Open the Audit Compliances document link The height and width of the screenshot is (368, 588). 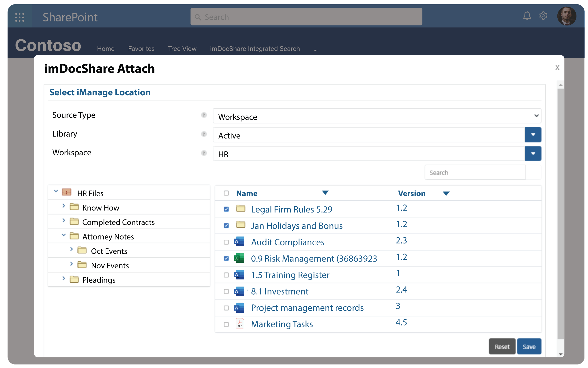pos(288,242)
